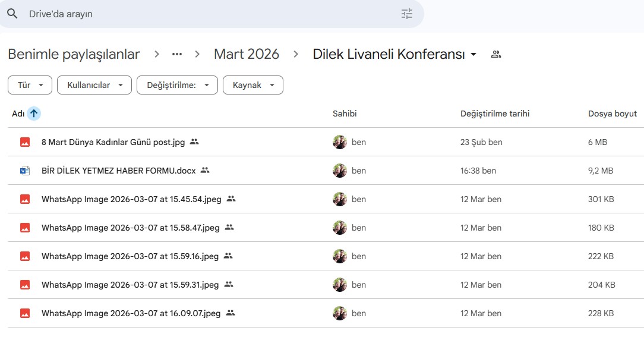Viewport: 644px width, 359px height.
Task: Select WhatsApp Image 15.58.47.jpeg file
Action: click(130, 228)
